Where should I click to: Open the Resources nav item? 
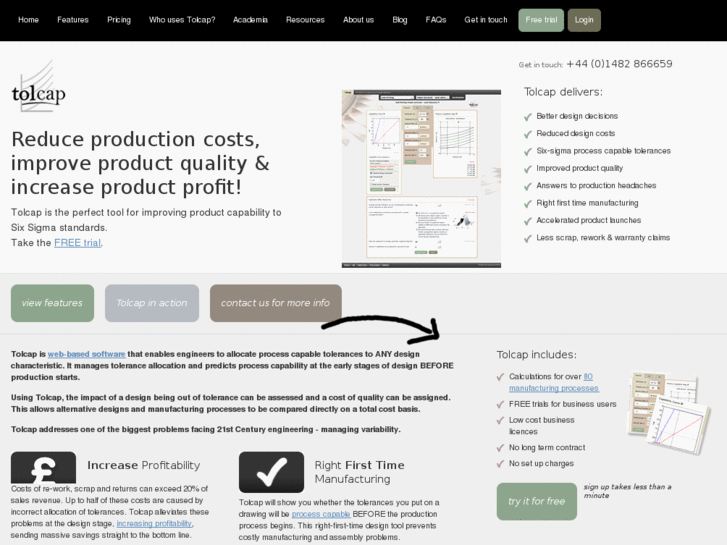pyautogui.click(x=305, y=20)
